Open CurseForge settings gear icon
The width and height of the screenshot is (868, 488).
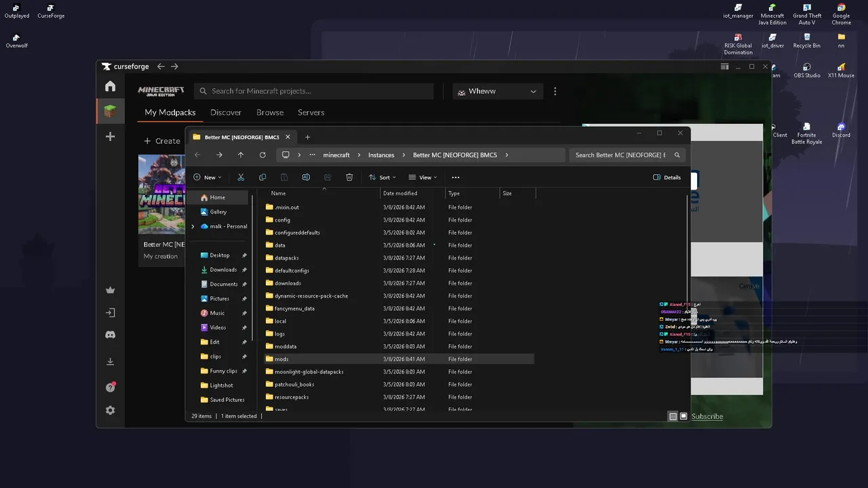(110, 410)
